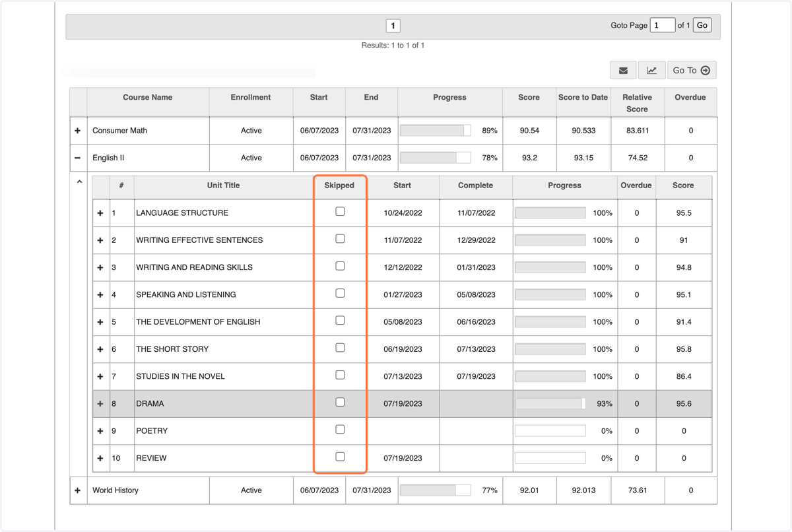Screen dimensions: 792x532
Task: Click completion date 12/29/2022
Action: point(476,240)
